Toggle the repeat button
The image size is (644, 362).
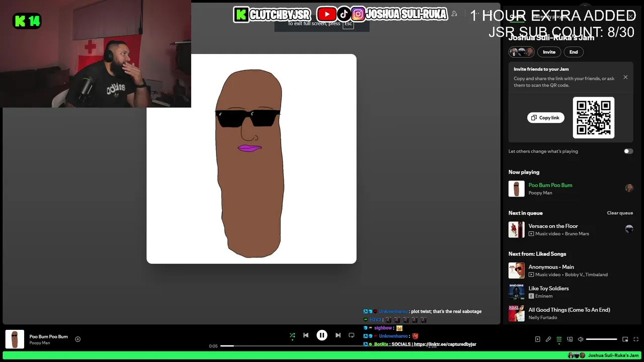point(352,335)
